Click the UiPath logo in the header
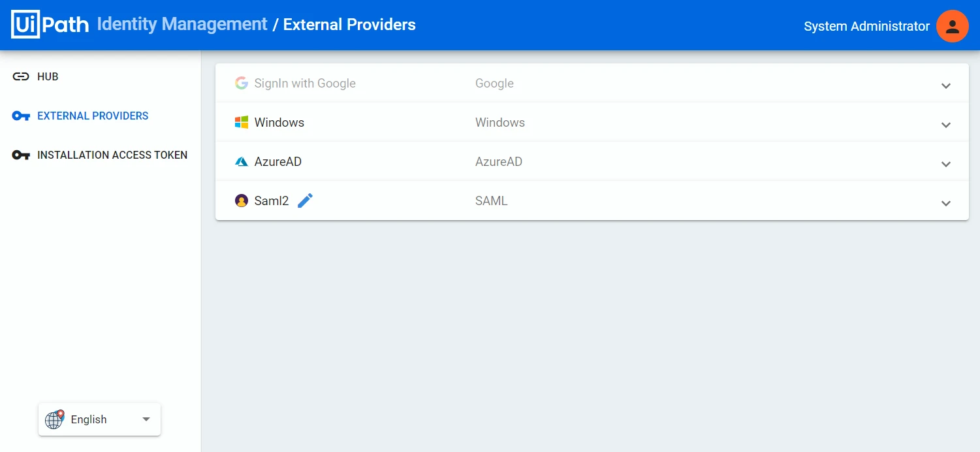This screenshot has height=452, width=980. point(50,25)
